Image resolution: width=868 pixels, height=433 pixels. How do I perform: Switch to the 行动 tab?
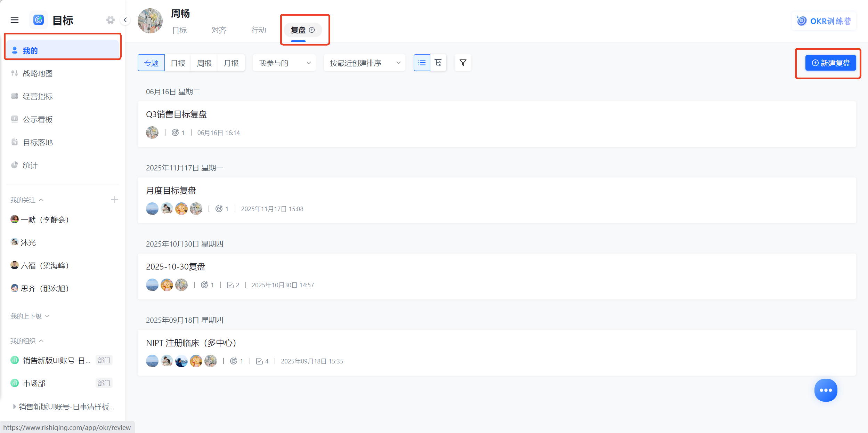point(259,30)
